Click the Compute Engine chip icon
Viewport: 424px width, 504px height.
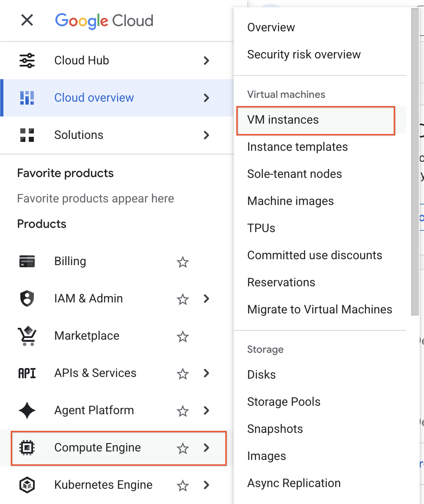pos(27,447)
